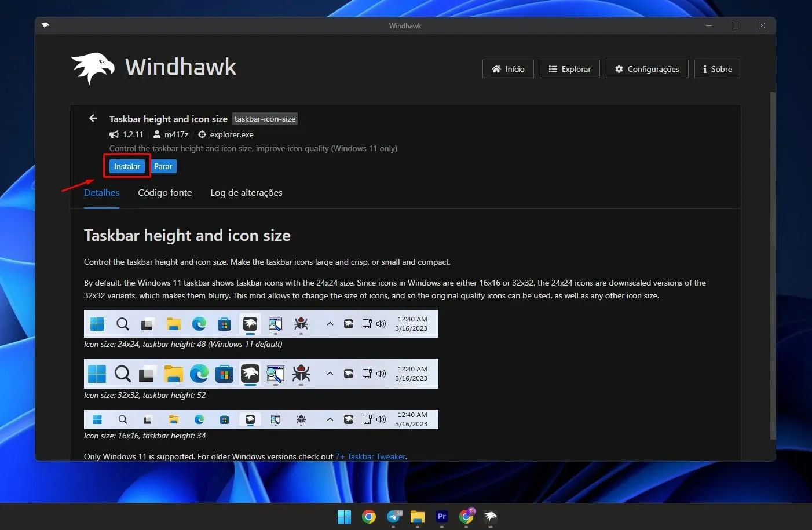
Task: Open the Chrome icon with the profile badge
Action: click(467, 516)
